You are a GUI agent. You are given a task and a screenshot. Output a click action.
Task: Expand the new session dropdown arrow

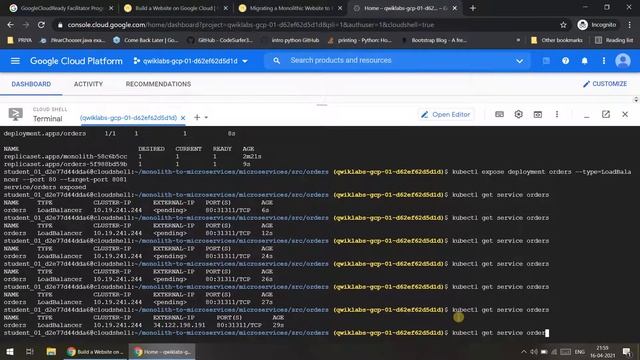coord(206,118)
